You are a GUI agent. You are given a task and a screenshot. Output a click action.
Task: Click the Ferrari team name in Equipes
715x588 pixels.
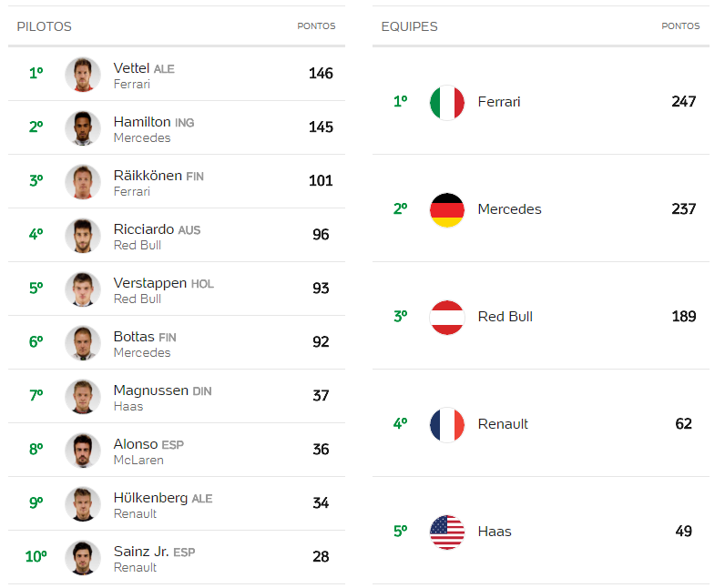499,102
